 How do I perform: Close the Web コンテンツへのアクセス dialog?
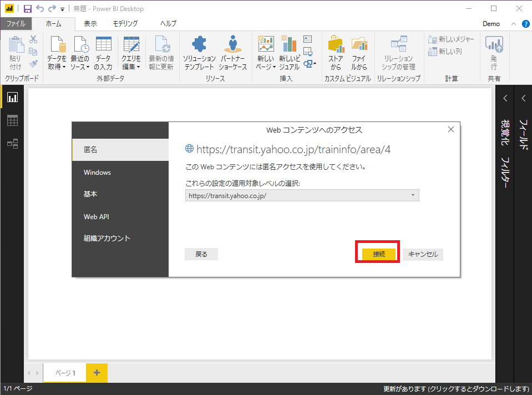coord(451,129)
